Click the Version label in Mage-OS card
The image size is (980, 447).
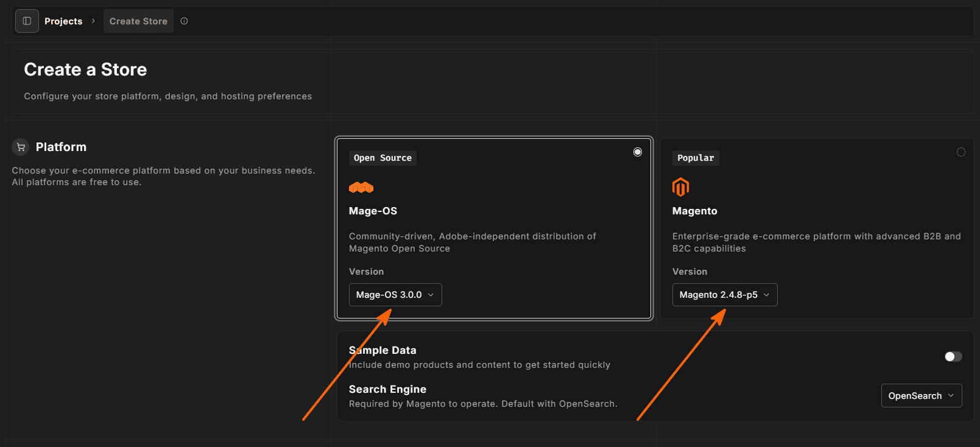pos(366,272)
